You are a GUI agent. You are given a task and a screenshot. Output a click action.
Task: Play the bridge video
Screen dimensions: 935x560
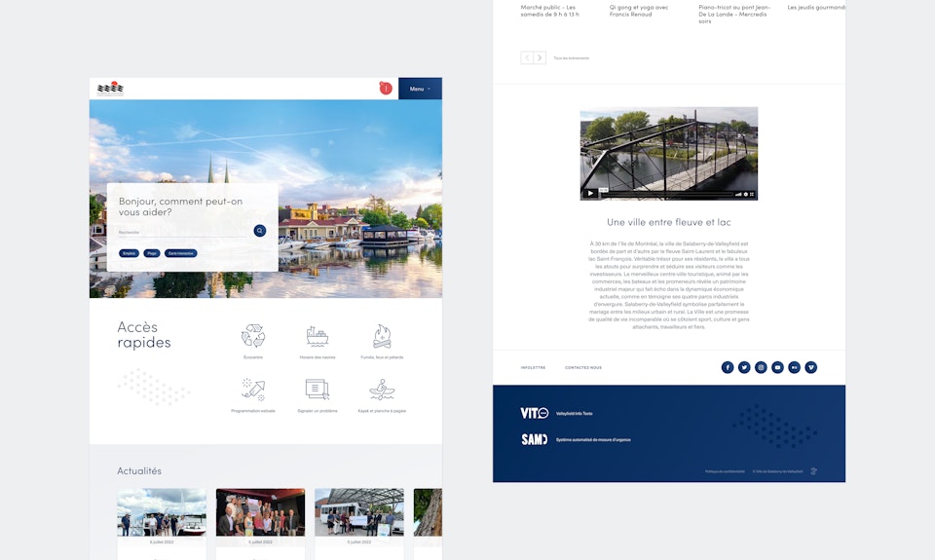click(590, 193)
